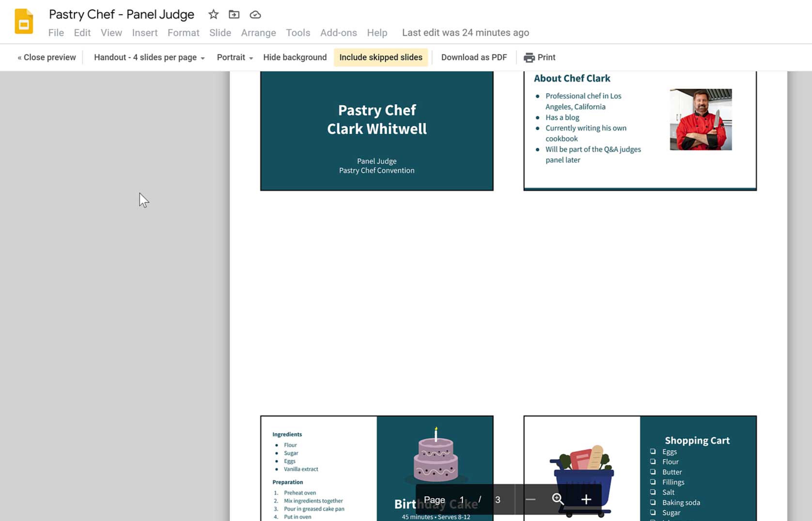Click the zoom out minus icon
The image size is (812, 521).
[530, 499]
